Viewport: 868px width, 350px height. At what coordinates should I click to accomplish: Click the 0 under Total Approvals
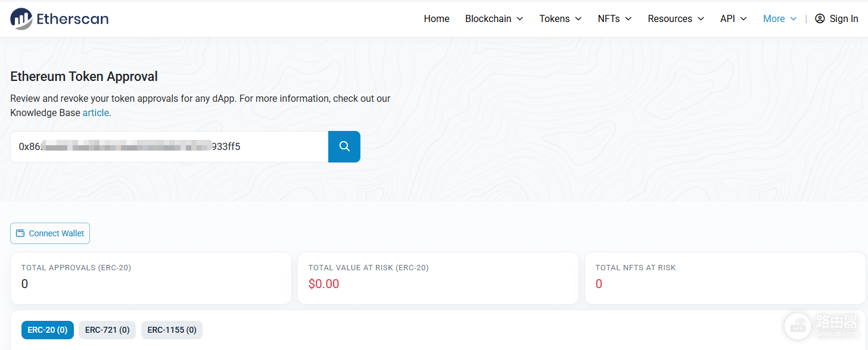pos(24,284)
